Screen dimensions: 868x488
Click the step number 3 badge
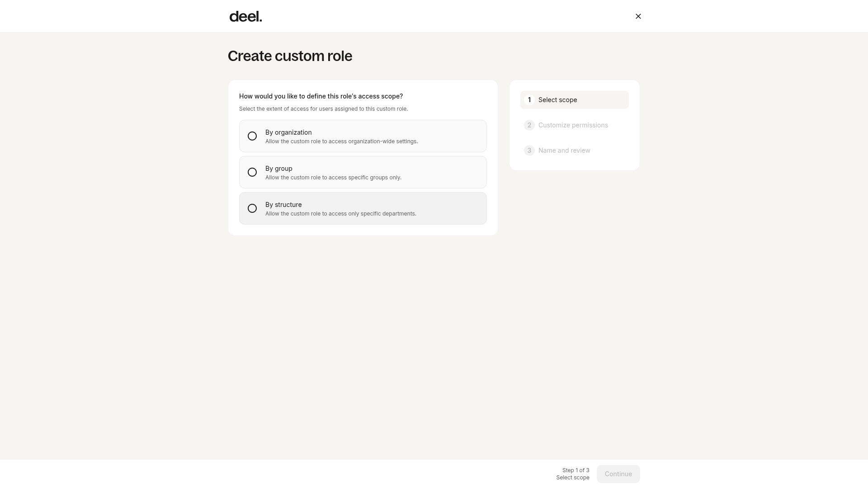pos(529,150)
